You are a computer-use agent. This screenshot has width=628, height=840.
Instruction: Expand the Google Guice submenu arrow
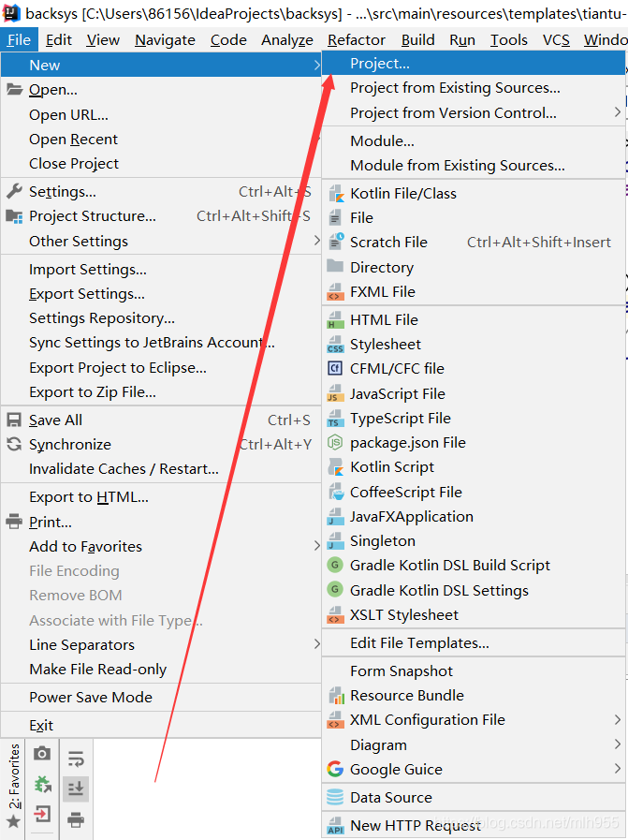point(618,769)
